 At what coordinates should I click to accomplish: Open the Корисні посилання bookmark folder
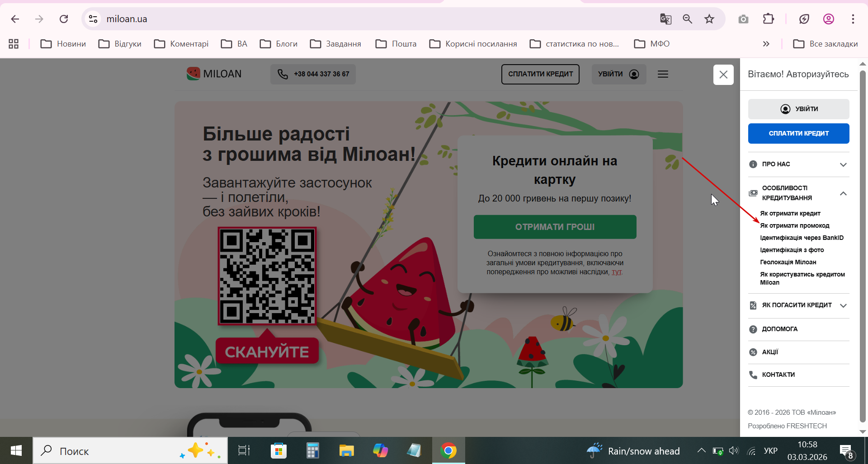point(473,44)
